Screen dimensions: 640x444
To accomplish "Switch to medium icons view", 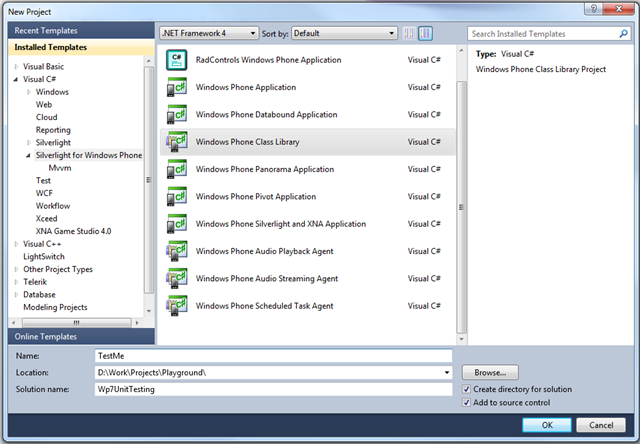I will (x=425, y=33).
